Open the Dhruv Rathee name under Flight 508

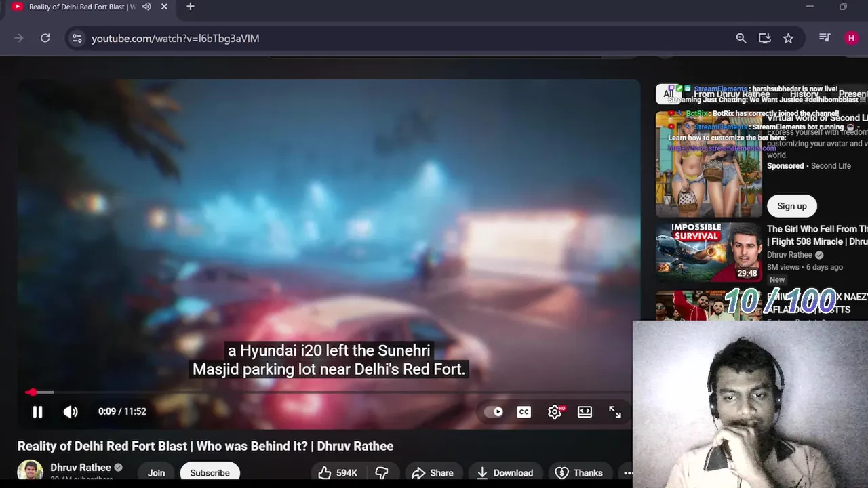tap(789, 255)
